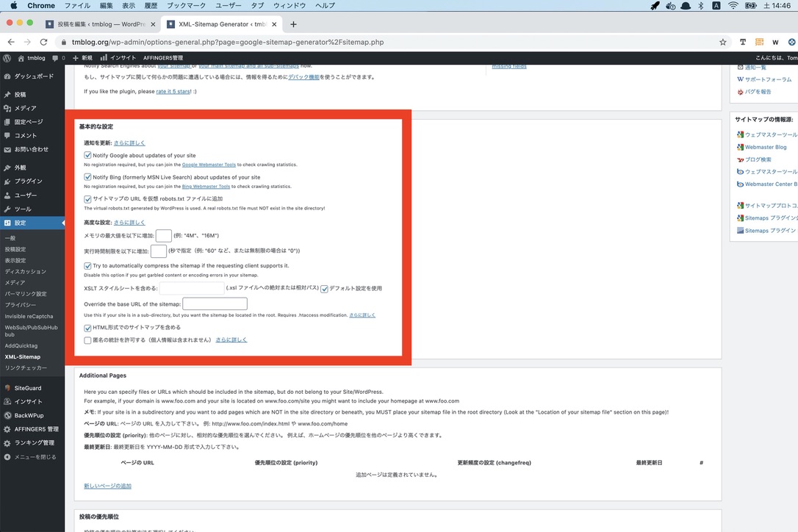The height and width of the screenshot is (532, 798).
Task: Open a new Chrome tab with plus button
Action: tap(293, 24)
